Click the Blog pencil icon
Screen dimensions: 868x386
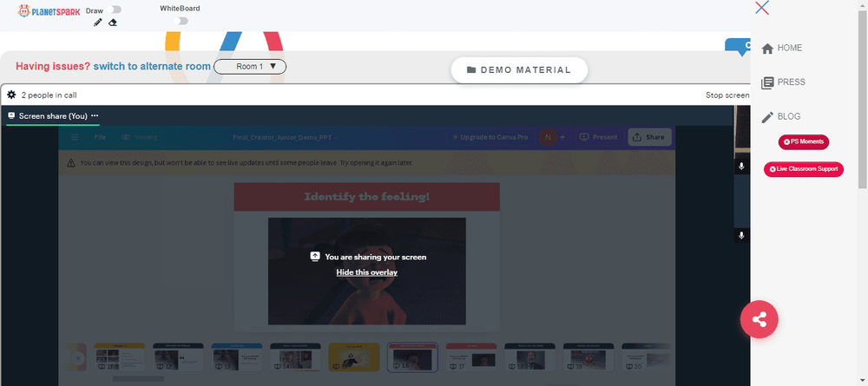(767, 117)
